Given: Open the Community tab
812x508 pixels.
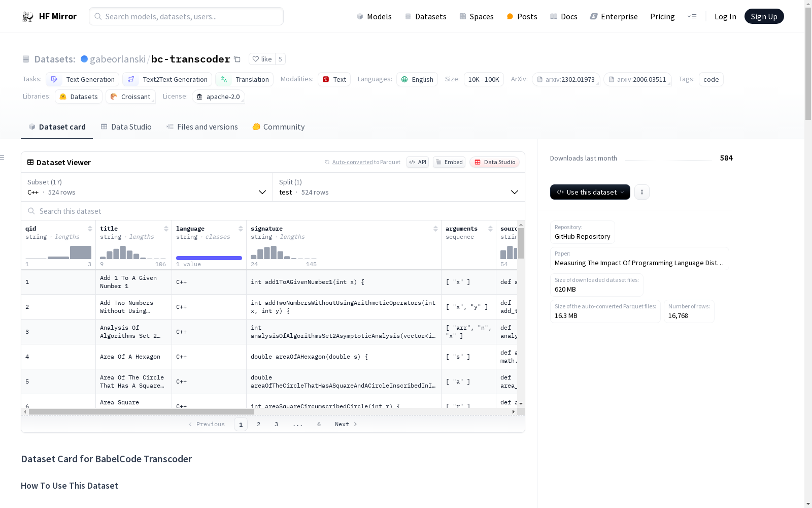Looking at the screenshot, I should [x=279, y=127].
